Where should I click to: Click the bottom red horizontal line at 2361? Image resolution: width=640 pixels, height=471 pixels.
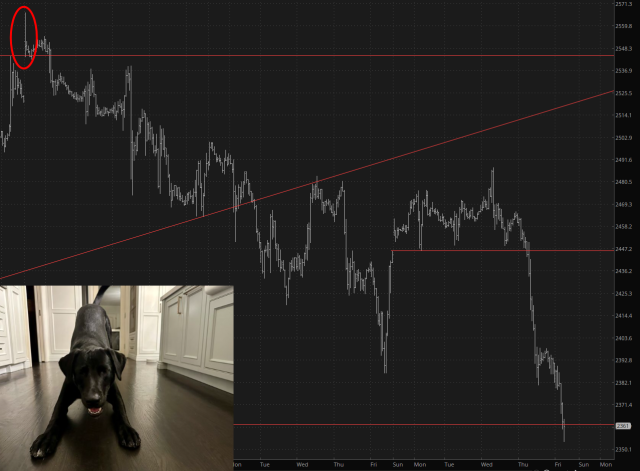[x=424, y=425]
